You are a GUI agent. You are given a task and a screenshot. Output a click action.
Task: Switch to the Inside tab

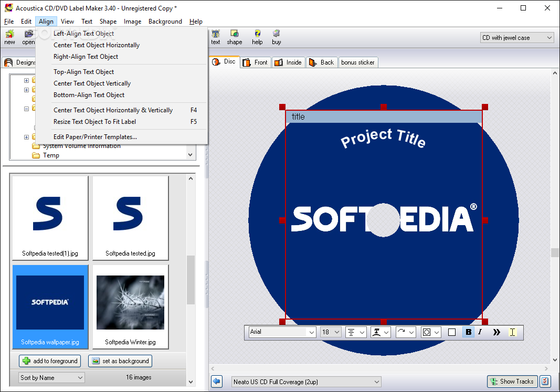tap(288, 62)
